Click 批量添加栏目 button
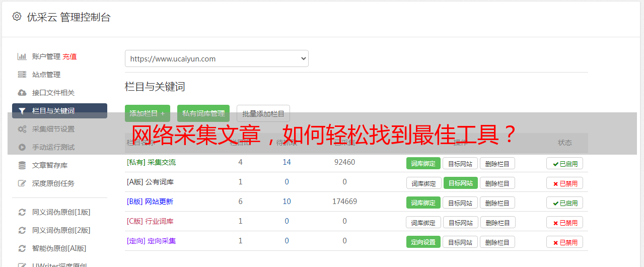Viewport: 644px width, 267px height. 263,113
